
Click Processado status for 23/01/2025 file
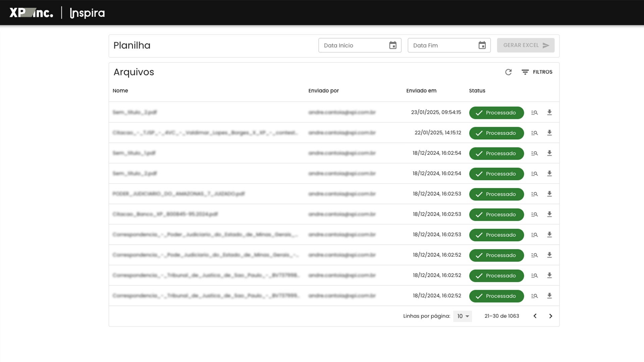pos(496,113)
